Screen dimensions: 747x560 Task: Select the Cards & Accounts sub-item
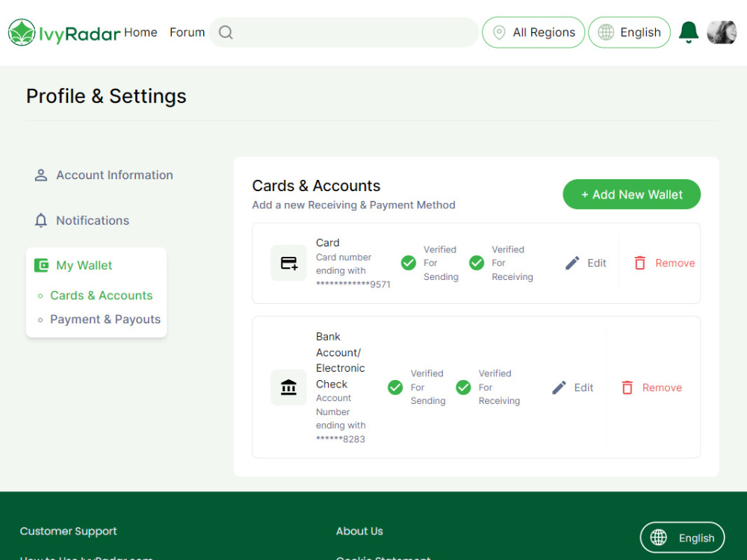click(x=102, y=295)
